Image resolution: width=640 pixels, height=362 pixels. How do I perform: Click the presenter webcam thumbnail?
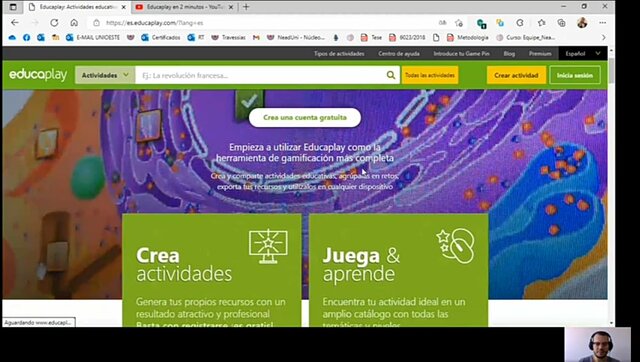598,344
